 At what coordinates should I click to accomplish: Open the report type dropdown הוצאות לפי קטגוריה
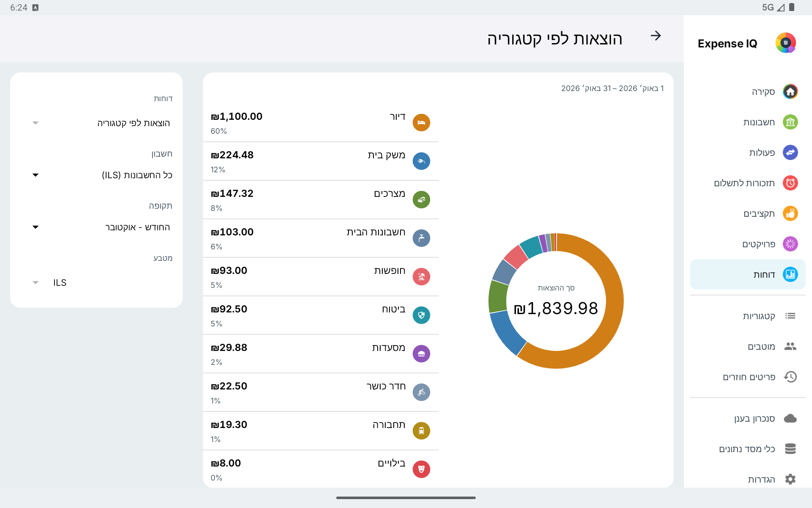101,123
